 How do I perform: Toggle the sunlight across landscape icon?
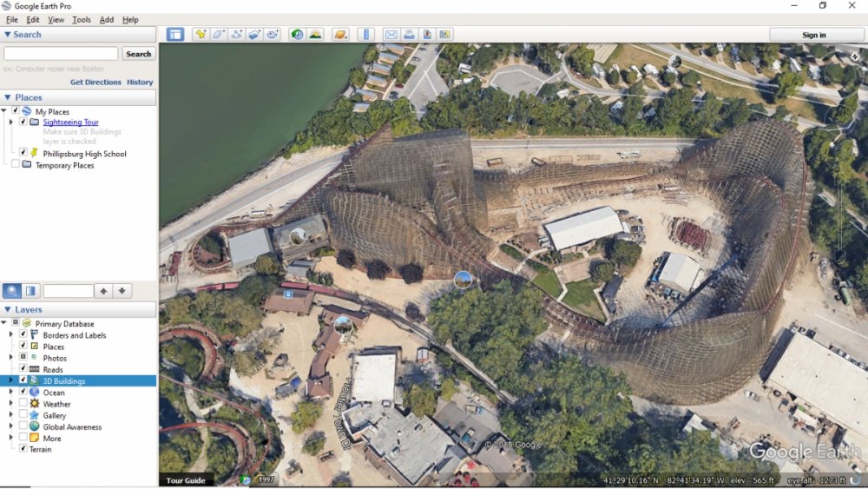click(315, 35)
